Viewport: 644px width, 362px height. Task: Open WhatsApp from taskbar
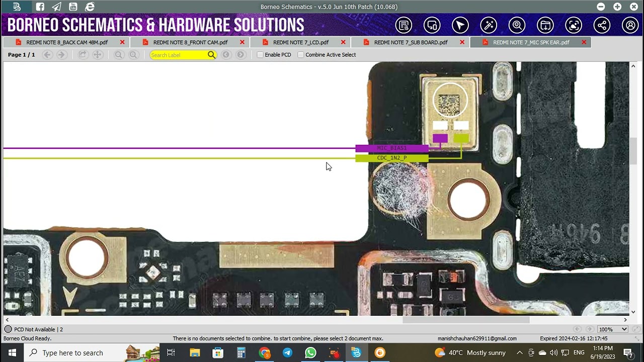[x=310, y=353]
